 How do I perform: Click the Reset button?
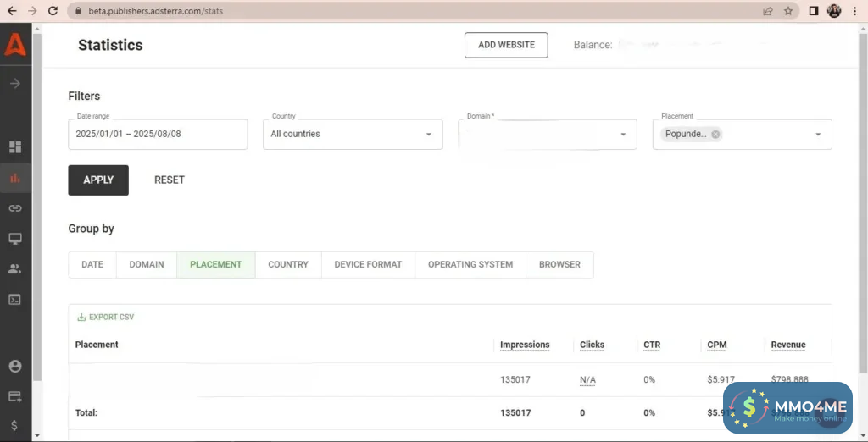pos(170,180)
